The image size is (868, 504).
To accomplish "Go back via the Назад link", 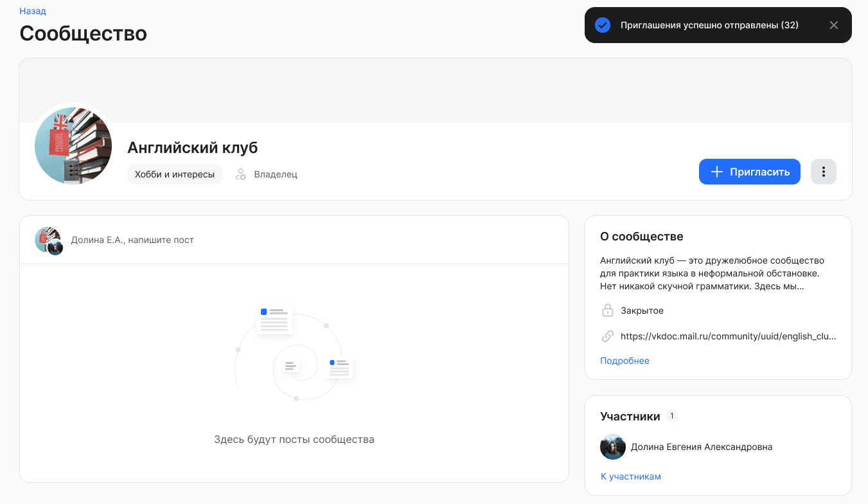I will 33,11.
